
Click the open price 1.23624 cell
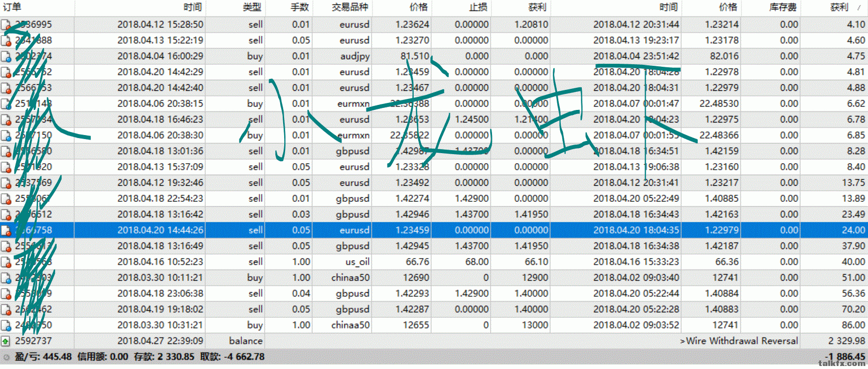click(x=412, y=25)
